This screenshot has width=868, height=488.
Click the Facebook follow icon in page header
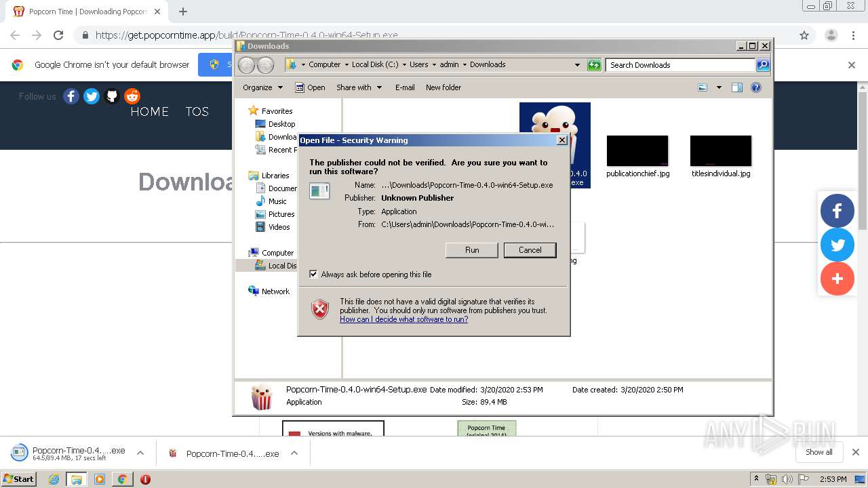coord(71,96)
